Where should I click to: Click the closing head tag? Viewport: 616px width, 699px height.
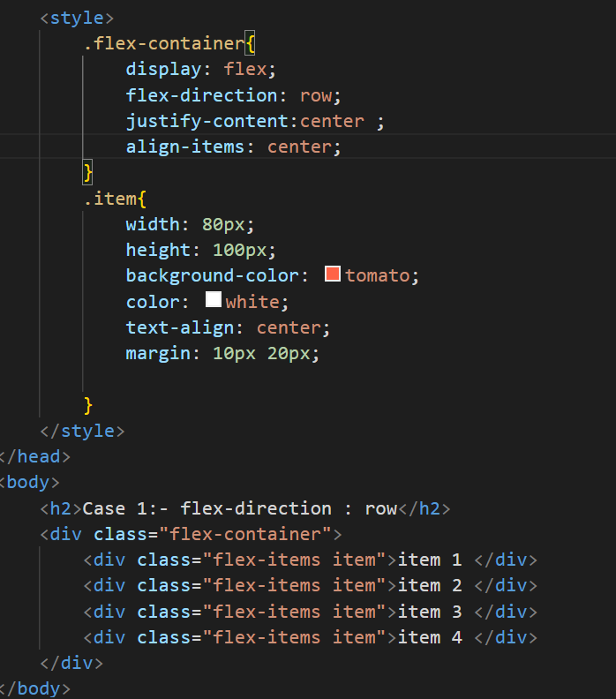point(34,457)
